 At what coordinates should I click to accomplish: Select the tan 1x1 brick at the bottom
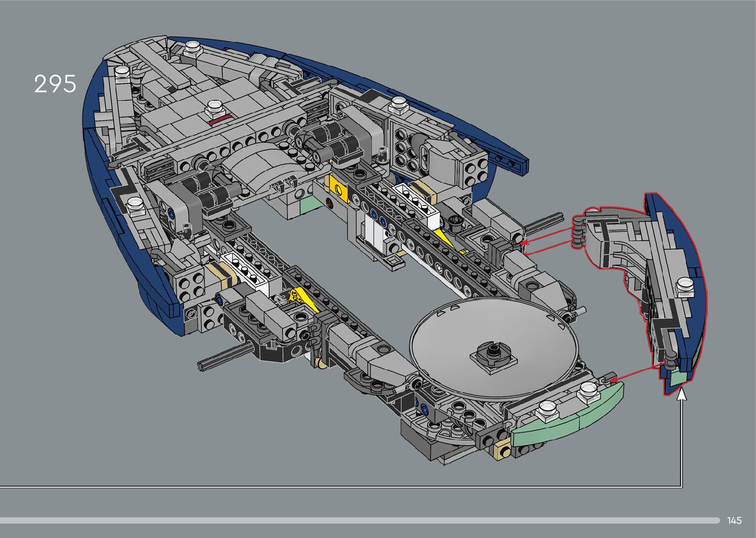[x=504, y=451]
